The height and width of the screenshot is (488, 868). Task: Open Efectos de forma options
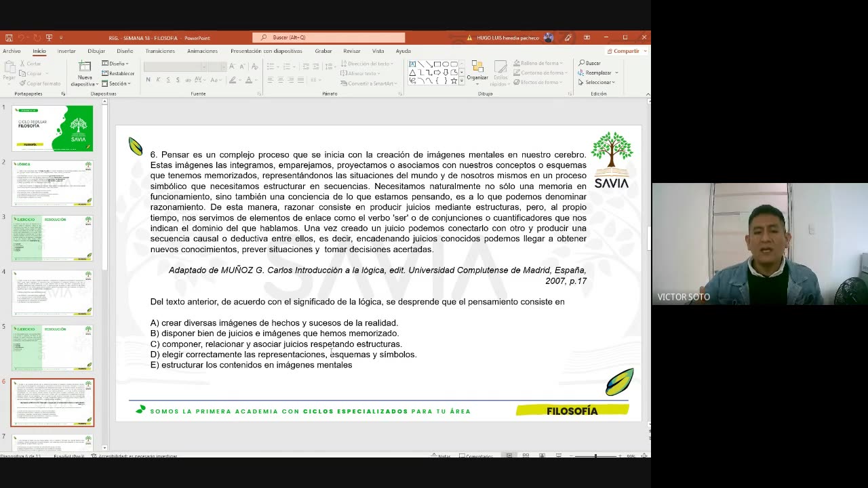coord(538,82)
